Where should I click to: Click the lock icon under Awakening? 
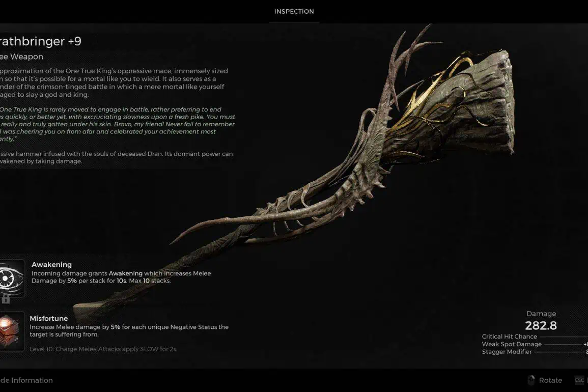click(6, 299)
